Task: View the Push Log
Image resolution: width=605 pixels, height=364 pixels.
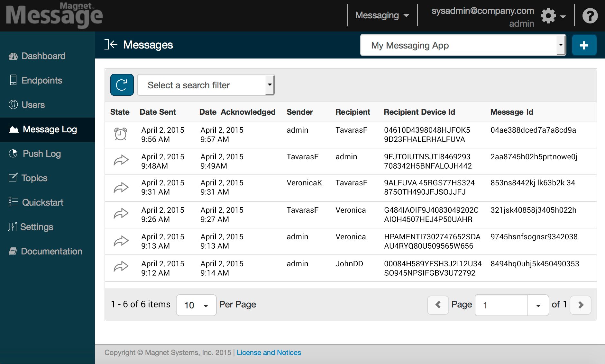Action: [42, 154]
